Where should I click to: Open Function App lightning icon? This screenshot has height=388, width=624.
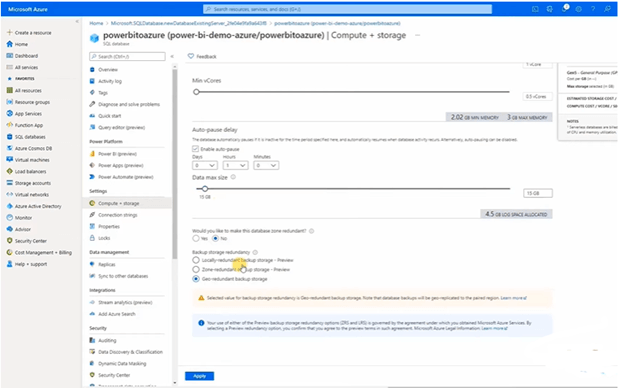pyautogui.click(x=10, y=125)
